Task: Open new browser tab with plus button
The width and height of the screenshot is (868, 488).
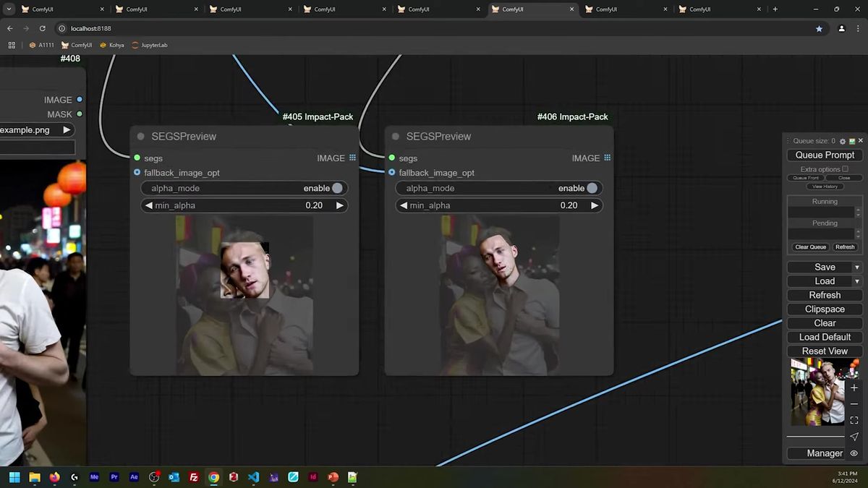Action: pos(775,9)
